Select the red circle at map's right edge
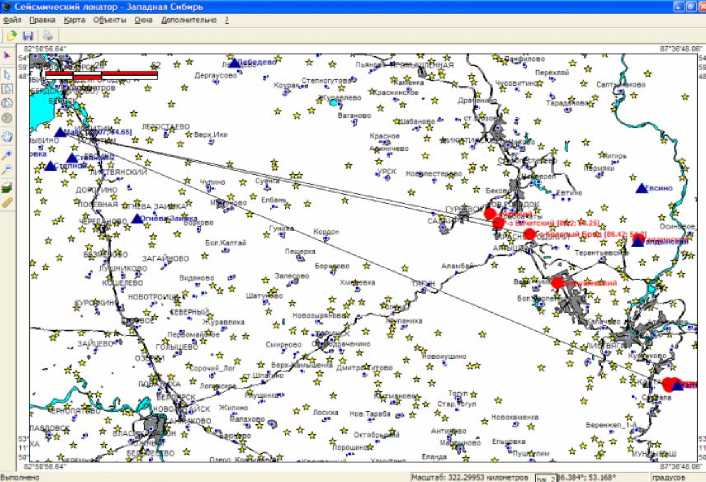The image size is (706, 482). 669,384
